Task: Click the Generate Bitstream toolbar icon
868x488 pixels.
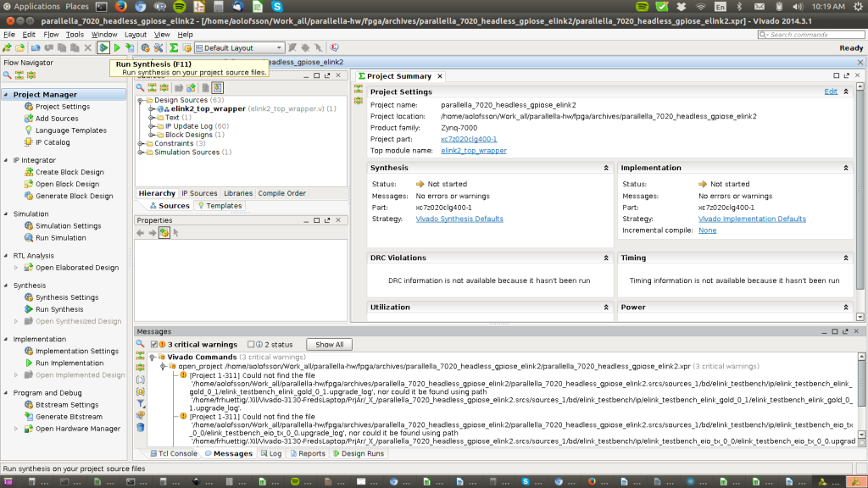Action: coord(130,48)
